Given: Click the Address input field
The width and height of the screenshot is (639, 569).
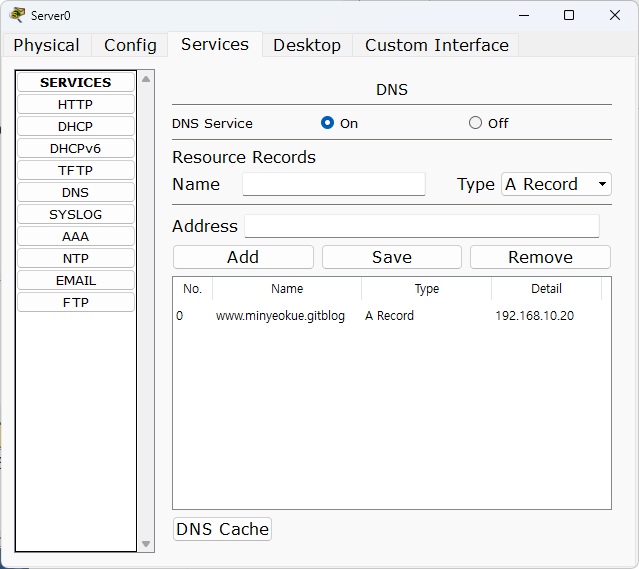Looking at the screenshot, I should pos(422,226).
